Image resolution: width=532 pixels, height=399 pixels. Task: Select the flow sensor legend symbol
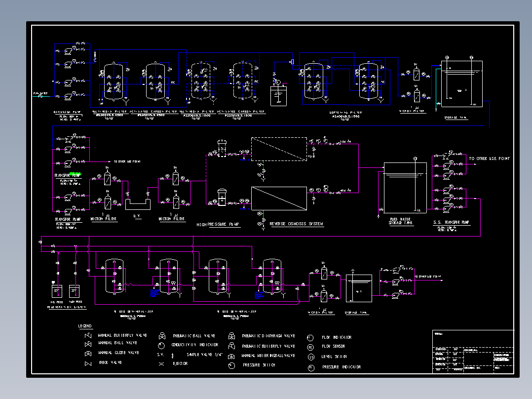coord(310,347)
